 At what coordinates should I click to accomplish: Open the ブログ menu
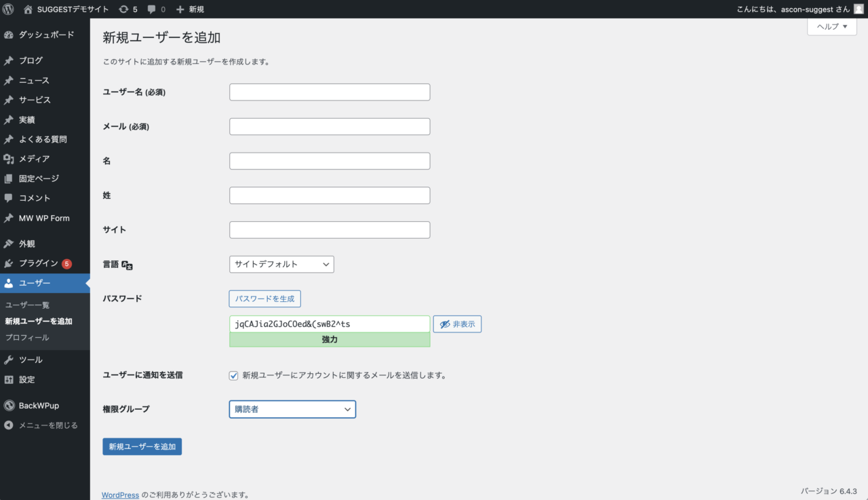45,60
